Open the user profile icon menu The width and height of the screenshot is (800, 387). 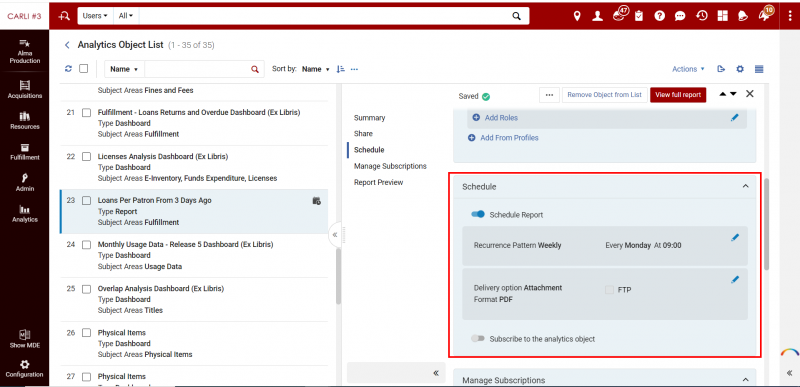point(597,16)
